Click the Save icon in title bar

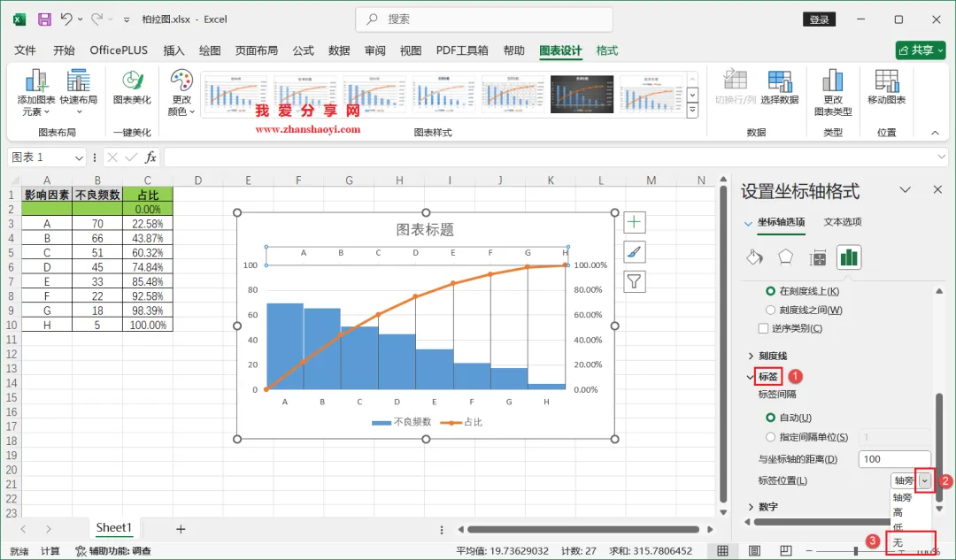[44, 19]
